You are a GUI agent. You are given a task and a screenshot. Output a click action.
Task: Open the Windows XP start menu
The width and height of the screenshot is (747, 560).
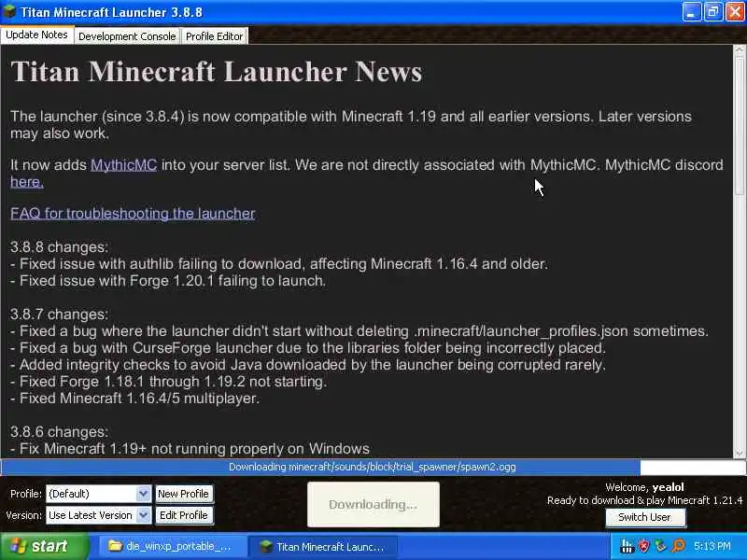pyautogui.click(x=44, y=546)
